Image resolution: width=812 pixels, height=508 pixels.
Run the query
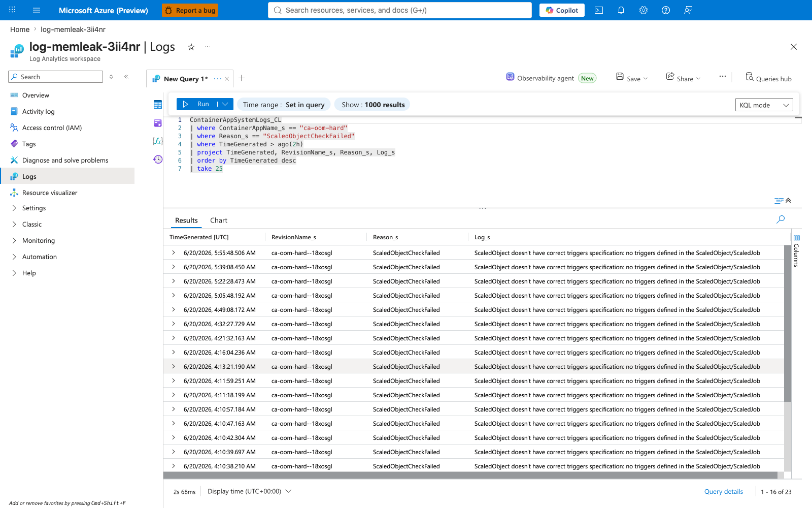[196, 104]
